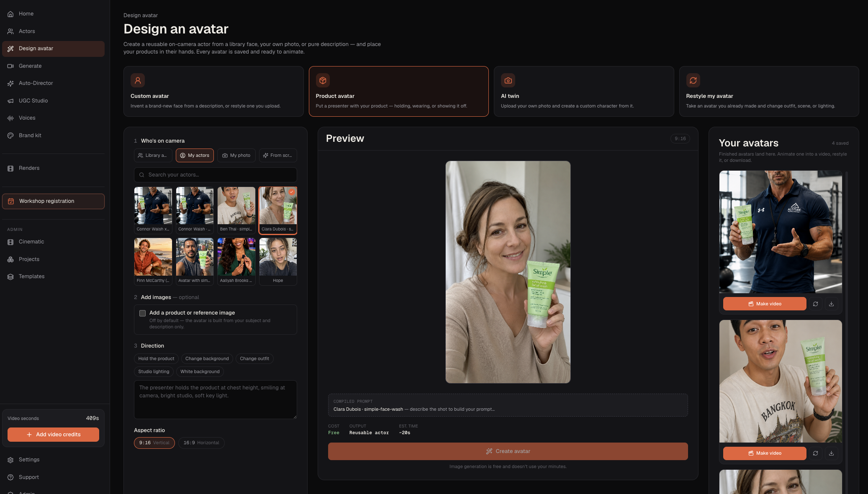
Task: Click the Product avatar box icon
Action: coord(323,80)
